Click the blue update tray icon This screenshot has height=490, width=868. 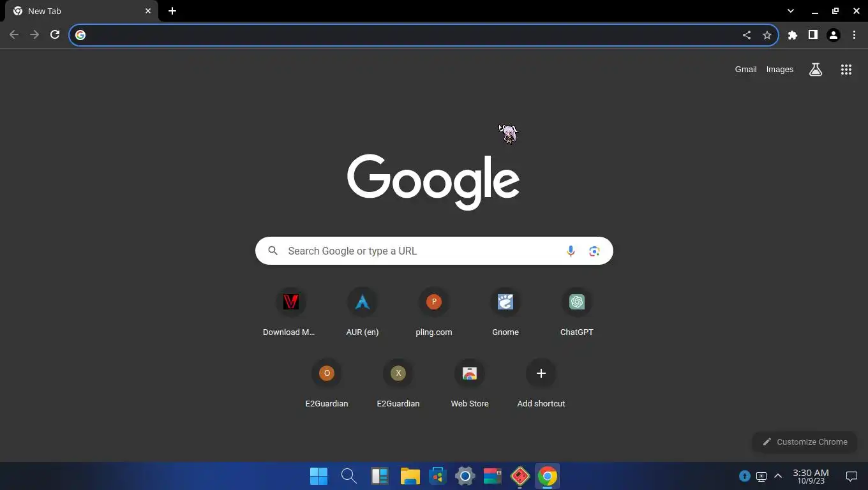click(x=745, y=476)
